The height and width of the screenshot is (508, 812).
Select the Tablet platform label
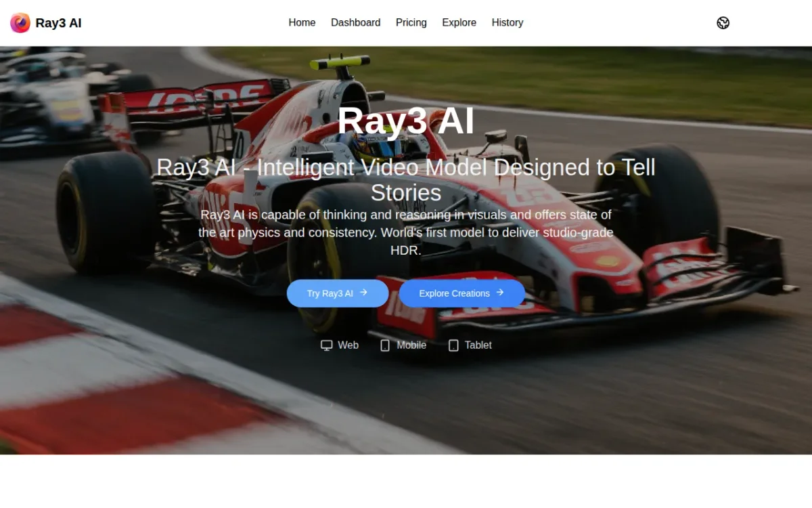coord(478,345)
